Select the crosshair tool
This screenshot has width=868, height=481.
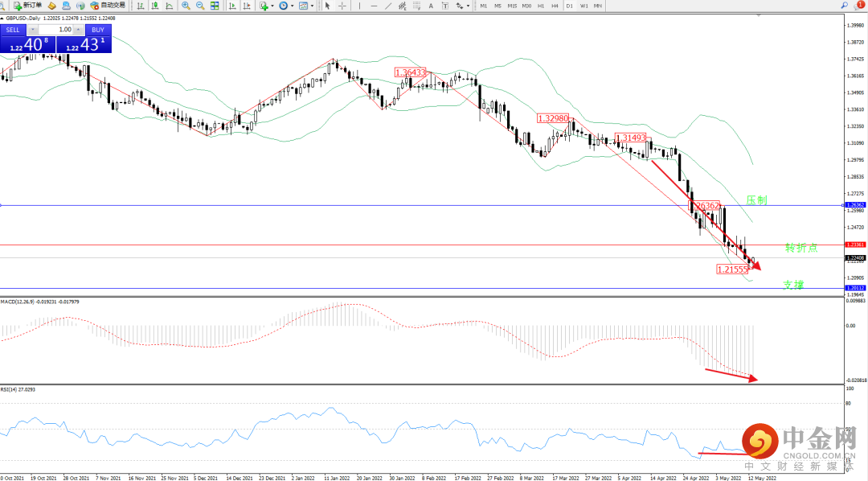[x=342, y=6]
